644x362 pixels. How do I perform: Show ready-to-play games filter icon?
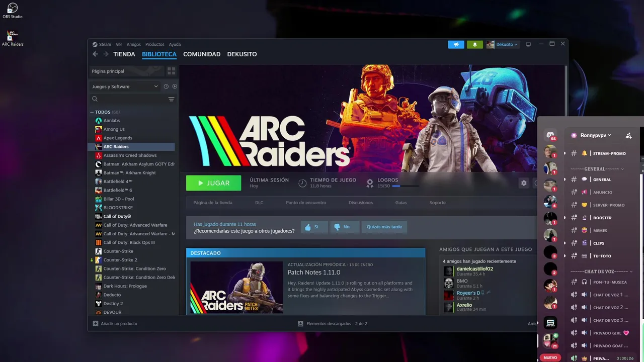pyautogui.click(x=175, y=86)
